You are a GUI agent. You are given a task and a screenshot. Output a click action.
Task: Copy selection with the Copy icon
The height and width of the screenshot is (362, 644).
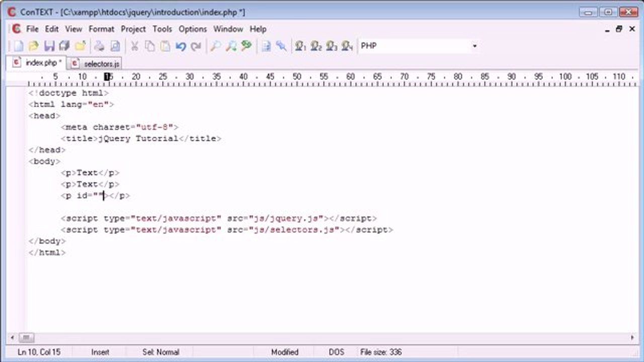click(150, 46)
